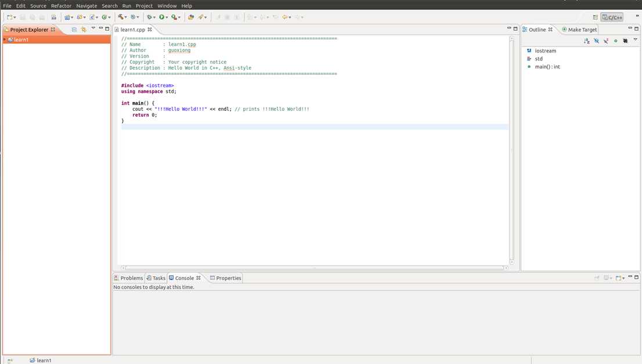Click the Debug bug toolbar icon

click(x=149, y=17)
